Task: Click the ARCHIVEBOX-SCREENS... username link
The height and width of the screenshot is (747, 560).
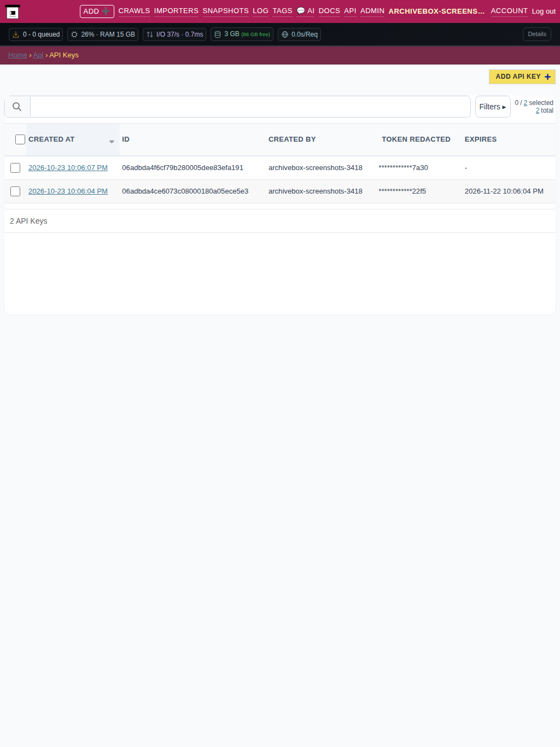Action: [436, 11]
